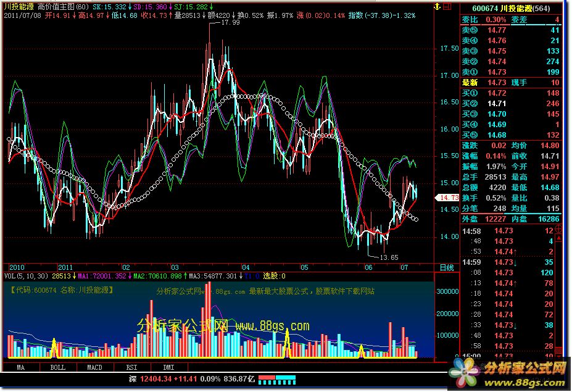Click the stock header 600674 川投能源(564)
Screen dimensions: 572x392
511,9
